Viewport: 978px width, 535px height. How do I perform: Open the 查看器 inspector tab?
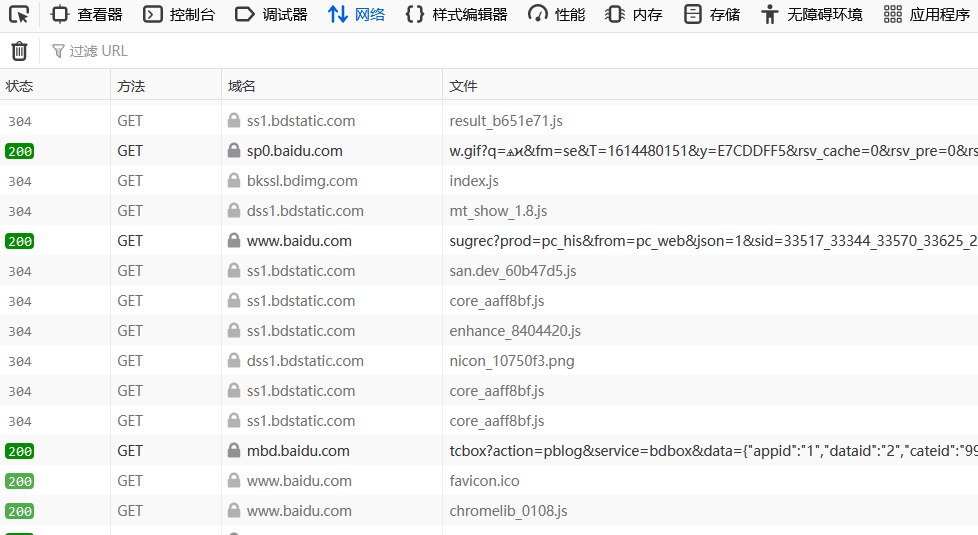[x=87, y=14]
